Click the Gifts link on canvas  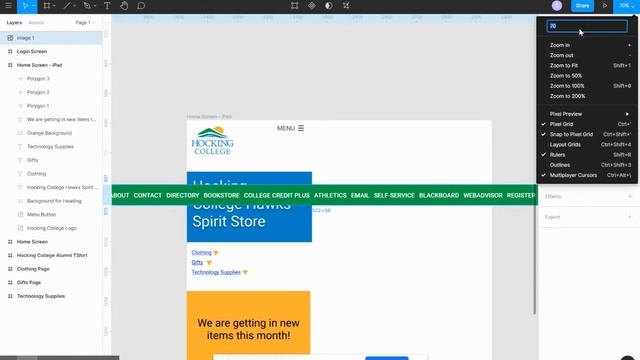pyautogui.click(x=197, y=262)
